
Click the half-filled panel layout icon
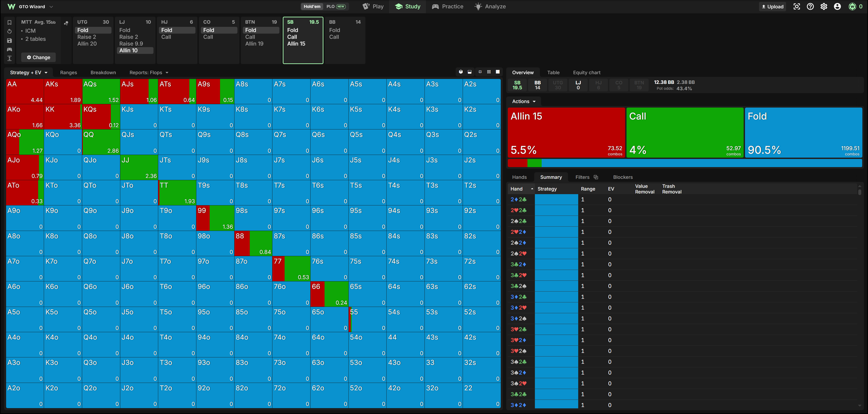(x=469, y=72)
